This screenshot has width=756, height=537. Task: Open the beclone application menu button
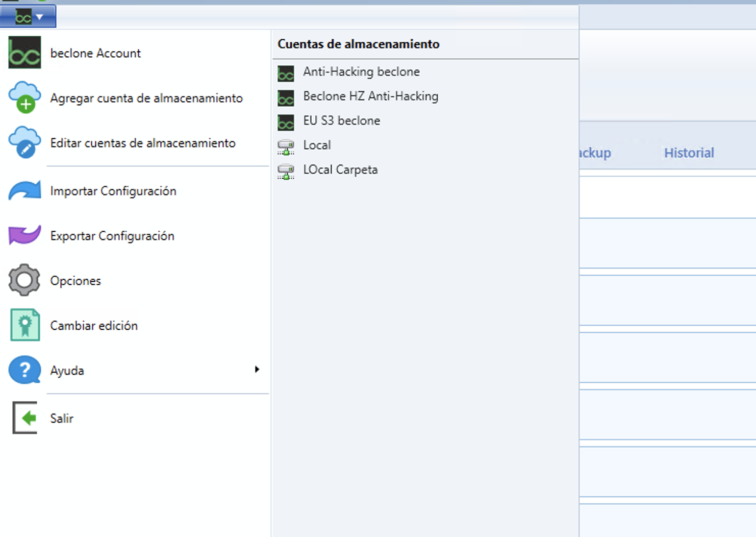coord(28,17)
